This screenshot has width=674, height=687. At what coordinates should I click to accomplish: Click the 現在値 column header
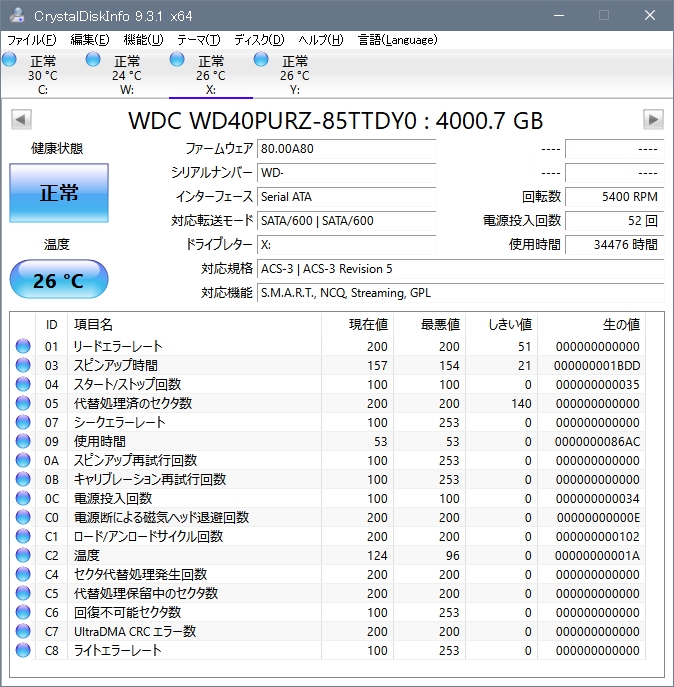coord(358,325)
